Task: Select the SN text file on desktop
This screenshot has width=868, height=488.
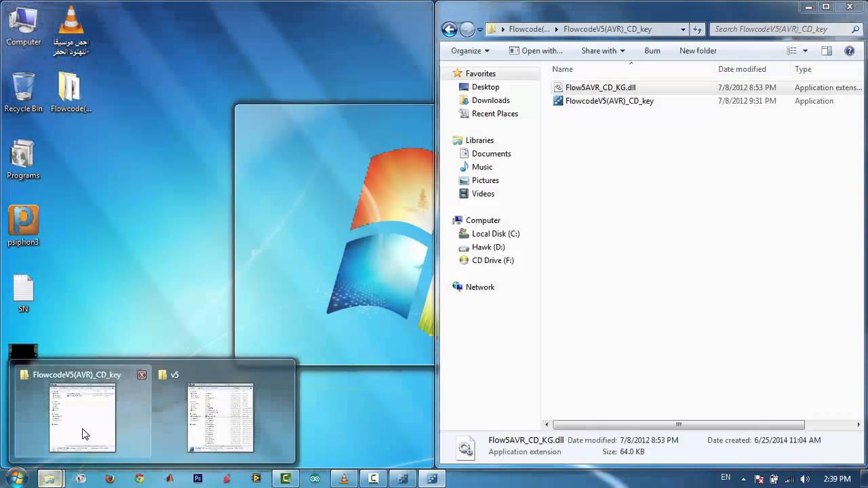Action: (x=23, y=293)
